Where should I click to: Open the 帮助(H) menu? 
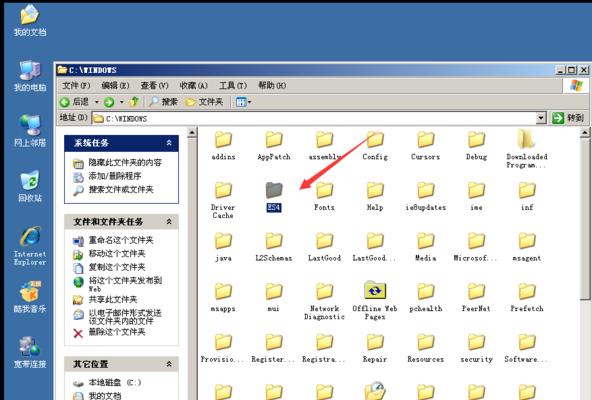tap(272, 86)
